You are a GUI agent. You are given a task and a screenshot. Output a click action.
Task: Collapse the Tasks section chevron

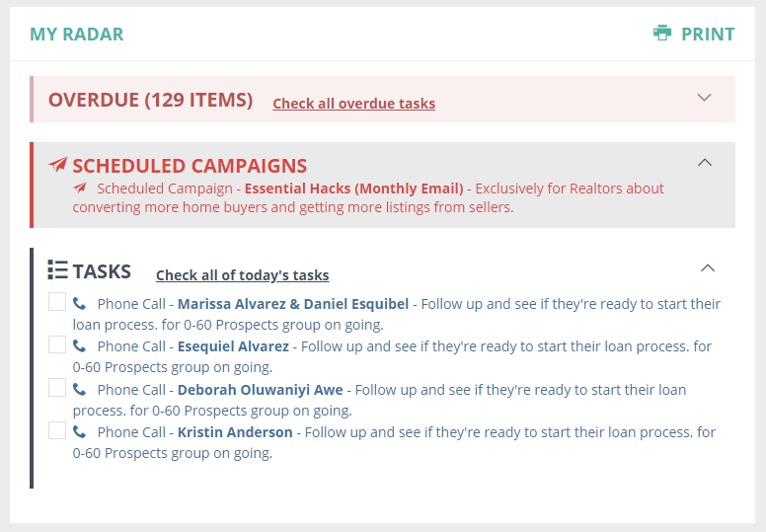[x=707, y=267]
